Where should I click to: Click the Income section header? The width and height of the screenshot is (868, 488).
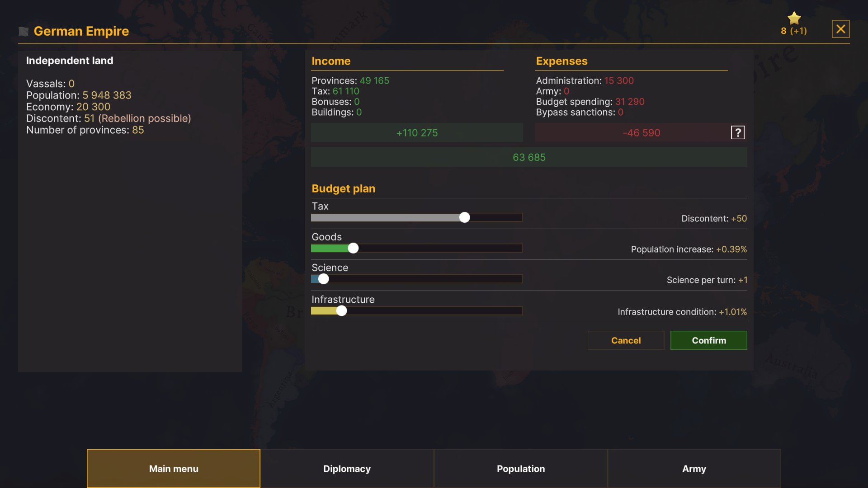tap(331, 61)
